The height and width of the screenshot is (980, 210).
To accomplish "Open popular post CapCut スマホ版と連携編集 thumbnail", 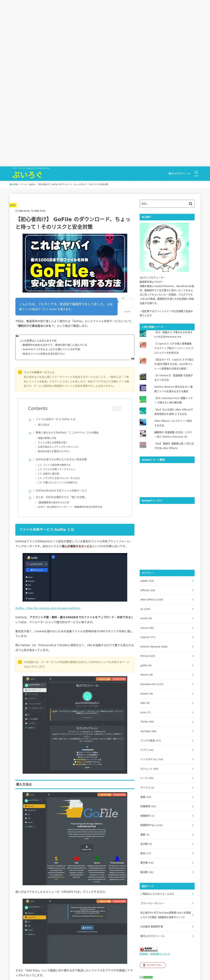I will pos(143,345).
